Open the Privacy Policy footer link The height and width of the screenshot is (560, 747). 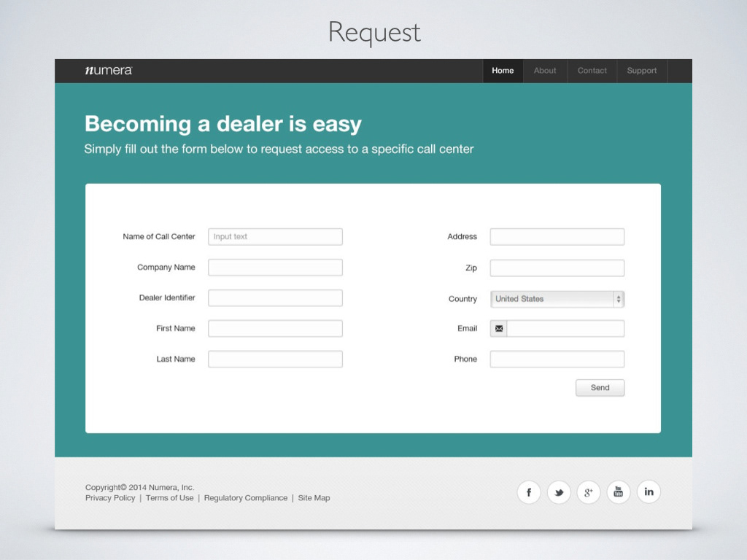(110, 497)
